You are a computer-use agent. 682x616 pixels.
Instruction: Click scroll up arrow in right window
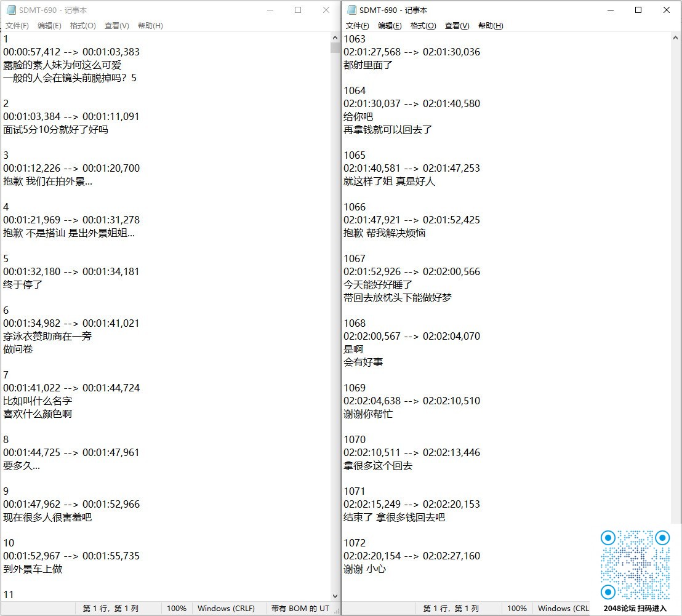675,38
